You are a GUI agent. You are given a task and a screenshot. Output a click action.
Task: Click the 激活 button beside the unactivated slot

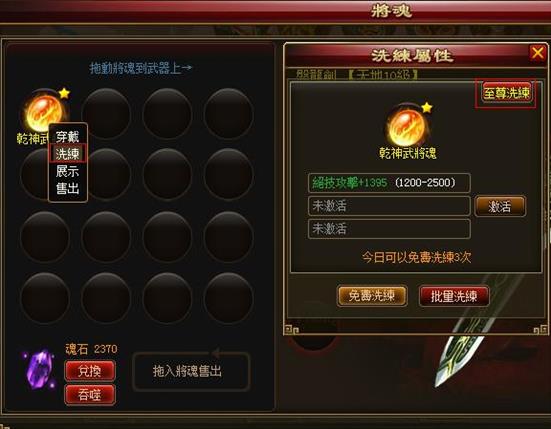click(500, 206)
